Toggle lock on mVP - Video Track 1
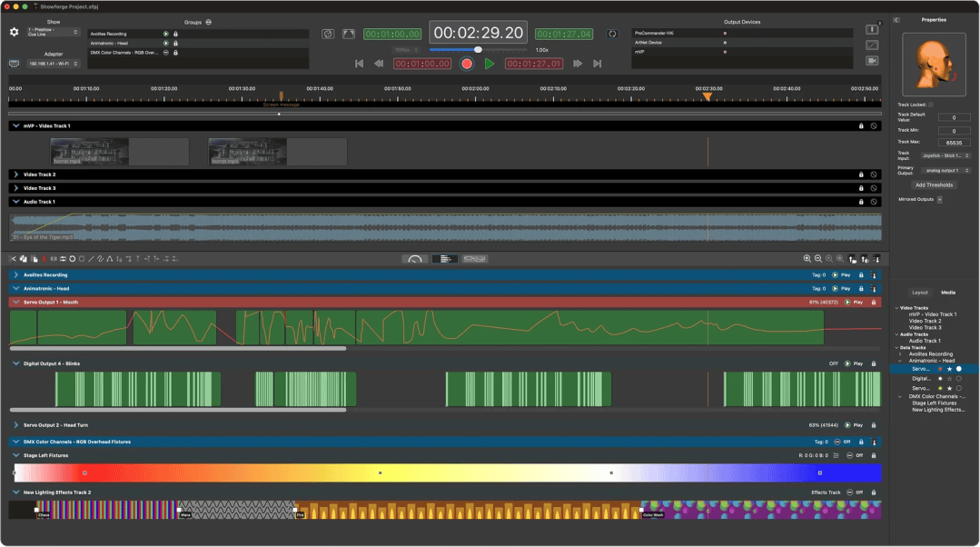The height and width of the screenshot is (547, 980). [861, 126]
